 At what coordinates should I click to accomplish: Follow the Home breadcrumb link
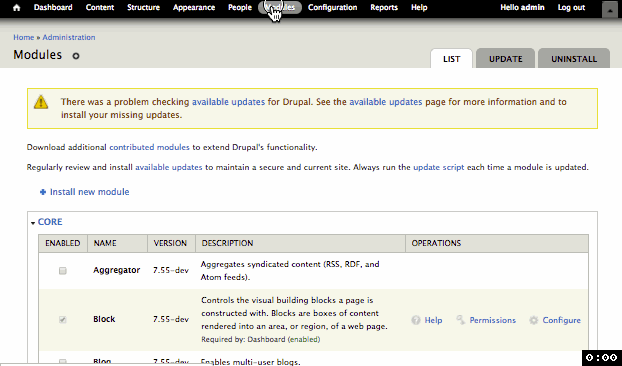[24, 37]
